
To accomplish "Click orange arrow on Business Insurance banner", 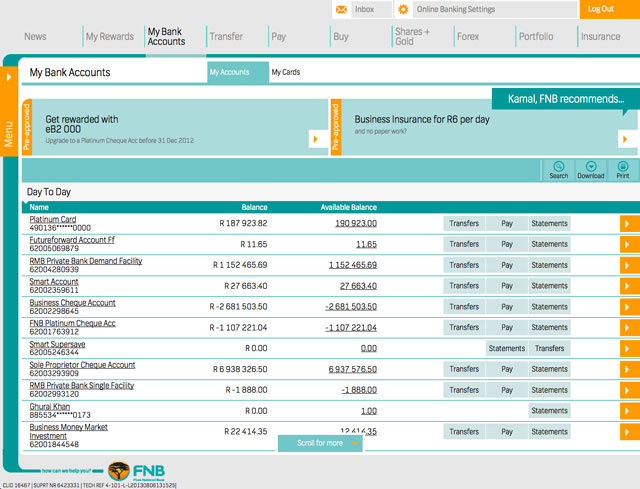I will pyautogui.click(x=628, y=139).
